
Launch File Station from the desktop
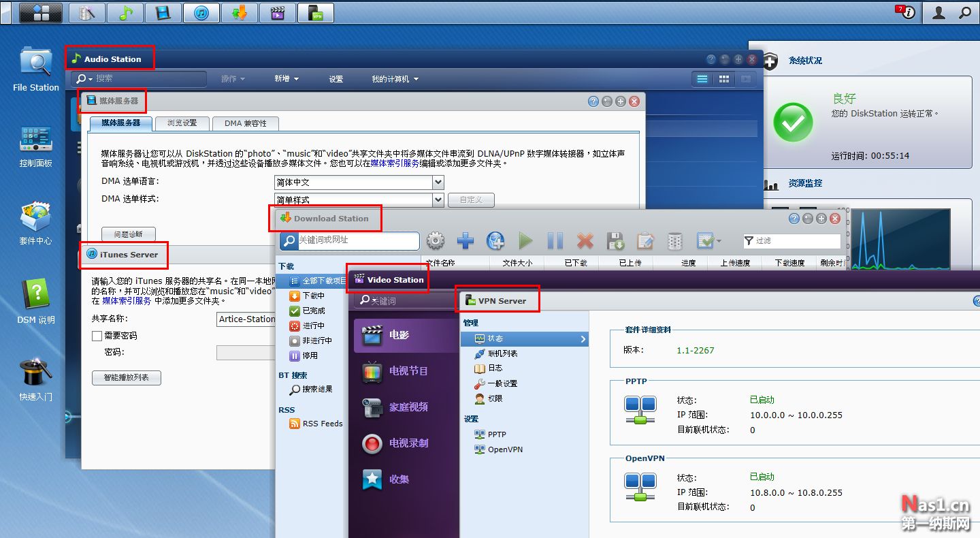(x=36, y=69)
